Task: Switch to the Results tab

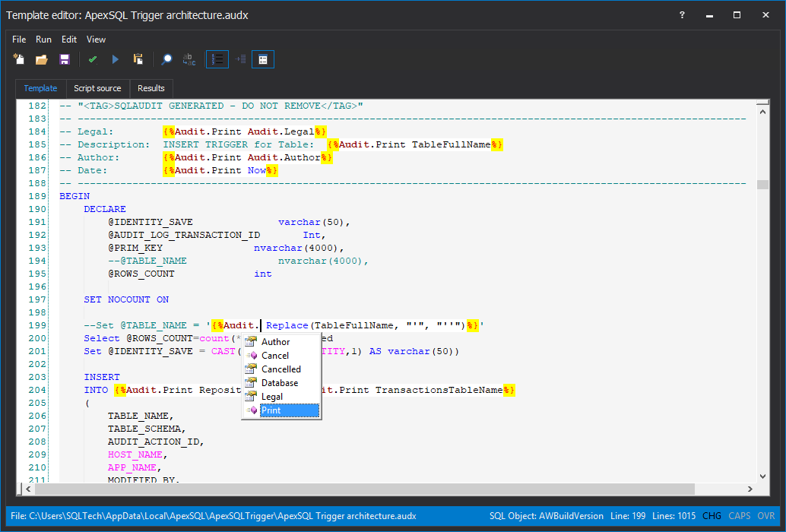Action: [x=151, y=88]
